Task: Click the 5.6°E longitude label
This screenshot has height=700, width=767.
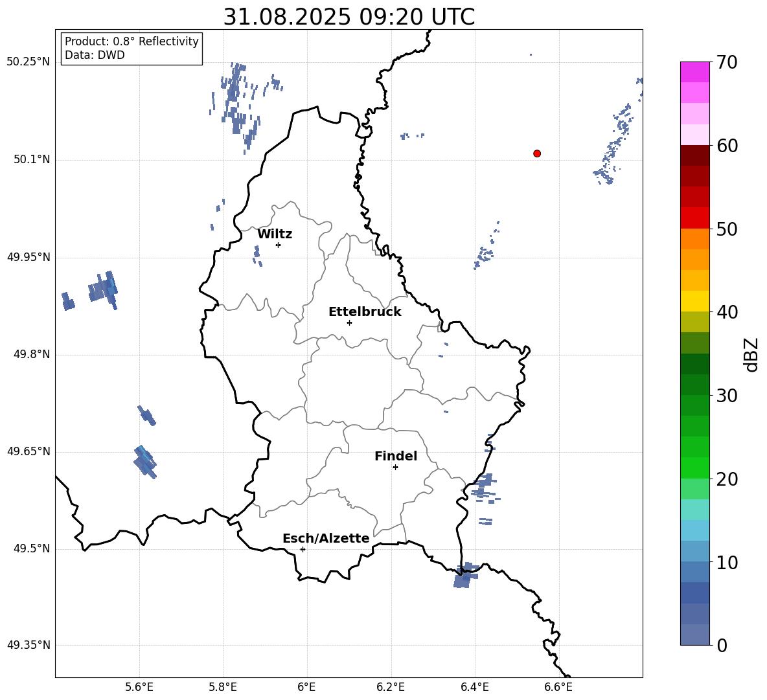Action: [139, 687]
